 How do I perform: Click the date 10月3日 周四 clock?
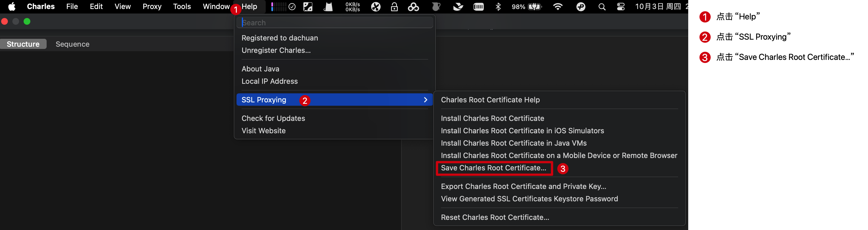click(x=658, y=6)
